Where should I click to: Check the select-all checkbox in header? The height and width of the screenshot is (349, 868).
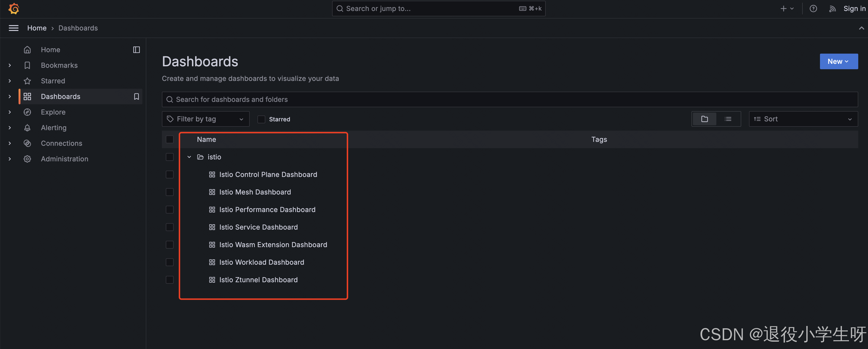coord(169,139)
